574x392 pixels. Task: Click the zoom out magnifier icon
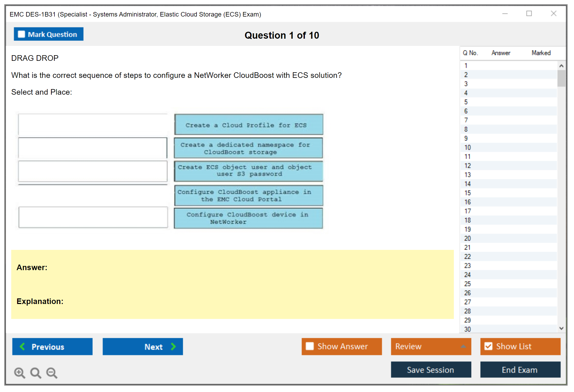52,373
